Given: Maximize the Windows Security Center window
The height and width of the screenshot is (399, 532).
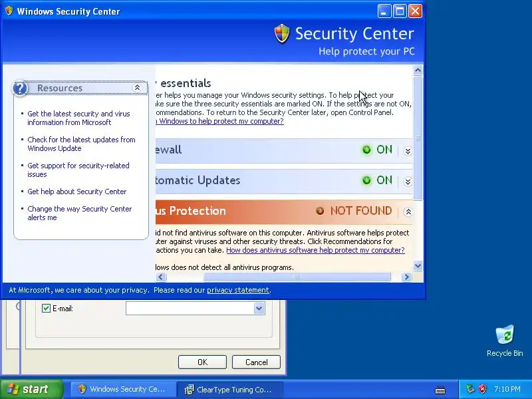Looking at the screenshot, I should coord(400,11).
